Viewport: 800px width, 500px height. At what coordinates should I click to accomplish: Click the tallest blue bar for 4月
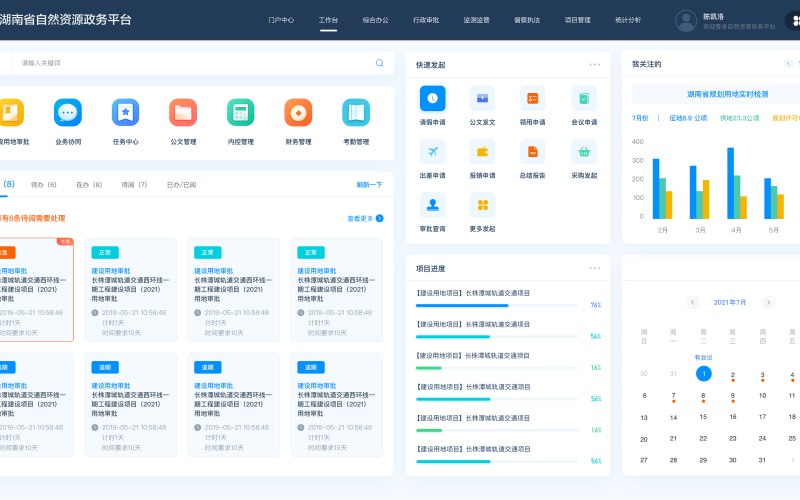pos(731,183)
